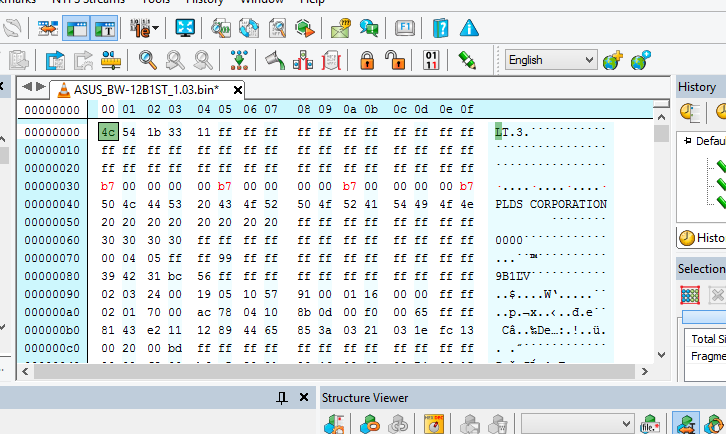This screenshot has height=434, width=726.
Task: Open the blue help book icon
Action: tap(440, 28)
